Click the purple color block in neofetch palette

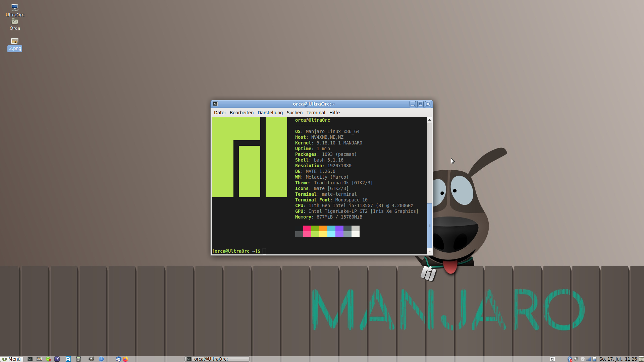[339, 231]
